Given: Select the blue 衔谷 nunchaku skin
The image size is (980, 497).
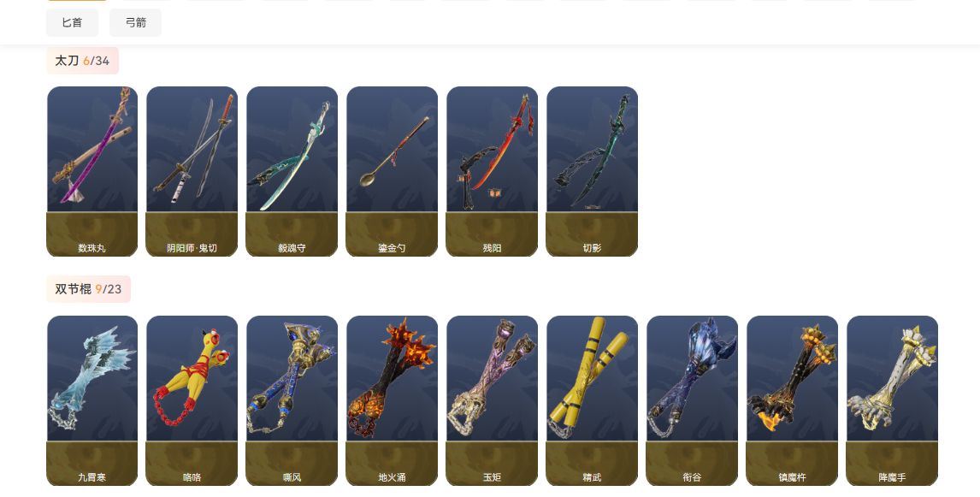Looking at the screenshot, I should click(692, 400).
